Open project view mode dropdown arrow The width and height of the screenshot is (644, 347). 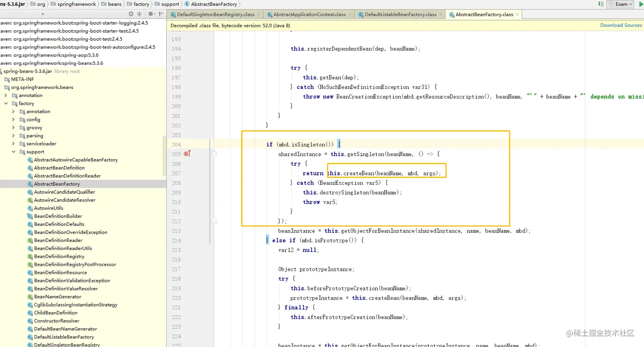click(43, 14)
